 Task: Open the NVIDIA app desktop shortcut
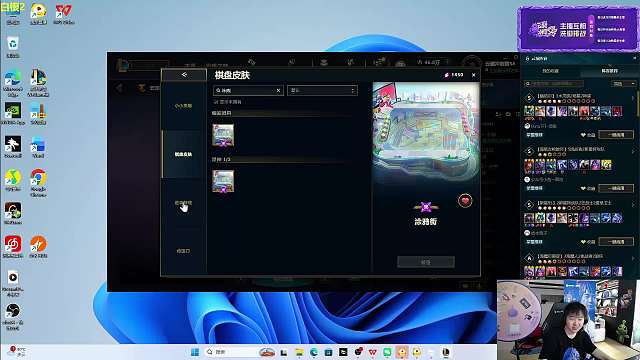coord(13,113)
